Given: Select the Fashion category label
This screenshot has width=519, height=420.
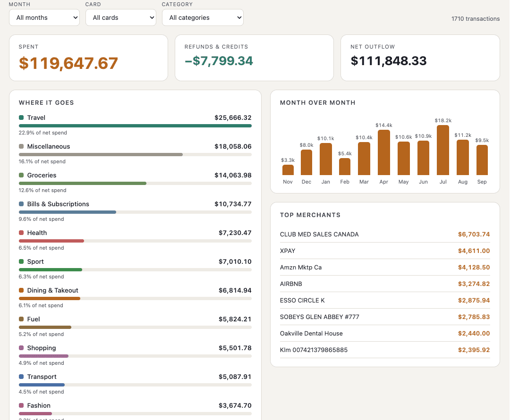Looking at the screenshot, I should (39, 405).
